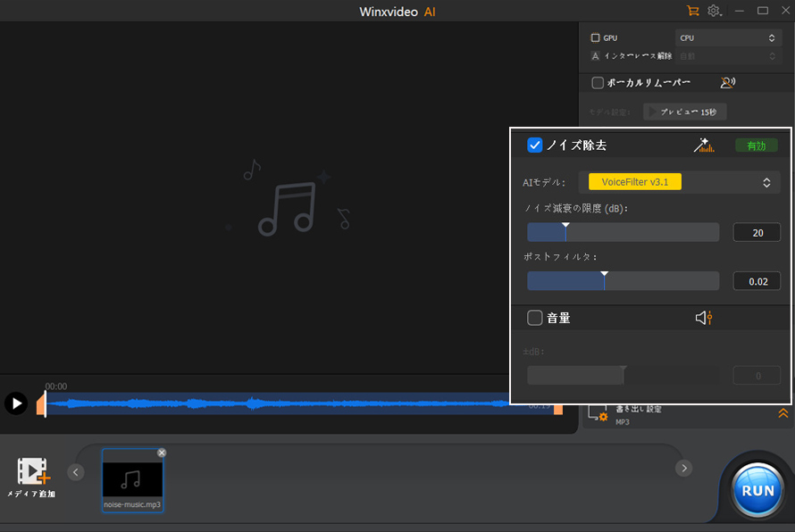
Task: Select the noise-music.mp3 thumbnail
Action: click(x=132, y=479)
